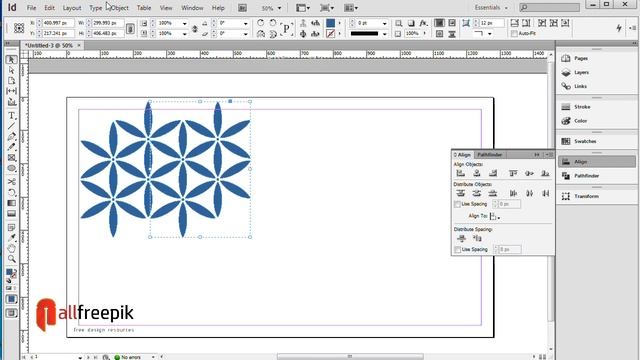Select the Page tool
The width and height of the screenshot is (640, 360).
coord(11,80)
